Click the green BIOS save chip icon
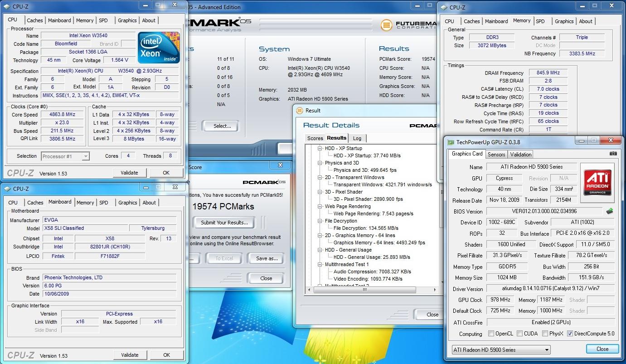 (x=610, y=211)
